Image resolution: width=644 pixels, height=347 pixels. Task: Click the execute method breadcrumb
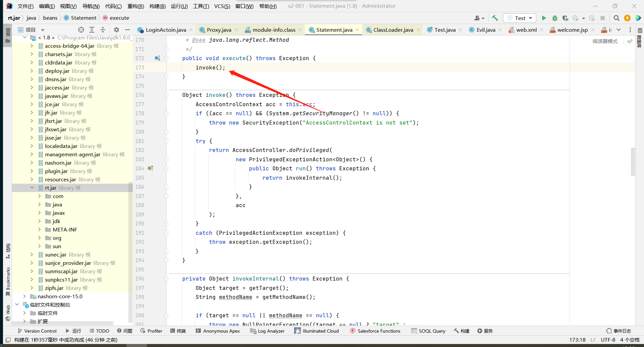(x=116, y=18)
